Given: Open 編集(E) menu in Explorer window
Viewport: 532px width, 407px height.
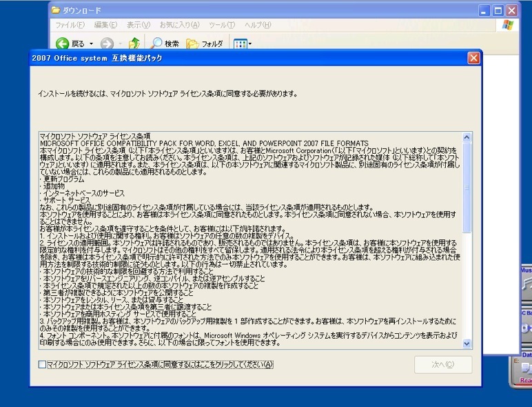Looking at the screenshot, I should point(105,25).
